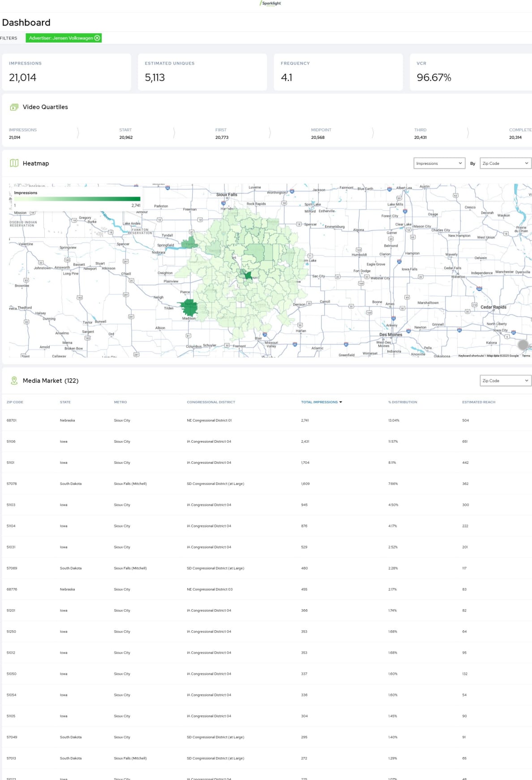Select zip code 68776 row
This screenshot has height=780, width=532.
[266, 589]
